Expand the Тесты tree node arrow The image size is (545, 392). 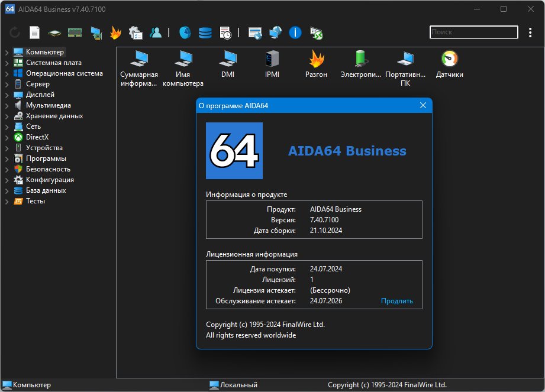7,202
